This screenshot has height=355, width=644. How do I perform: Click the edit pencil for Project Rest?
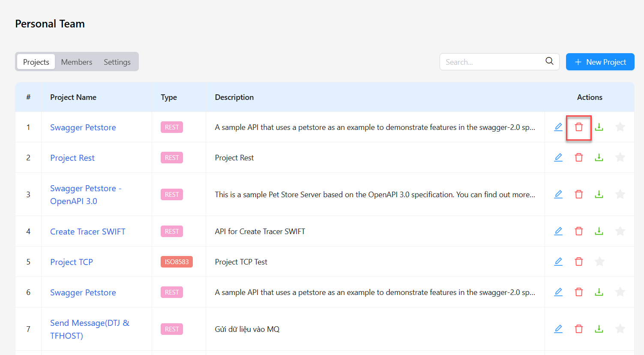point(558,157)
